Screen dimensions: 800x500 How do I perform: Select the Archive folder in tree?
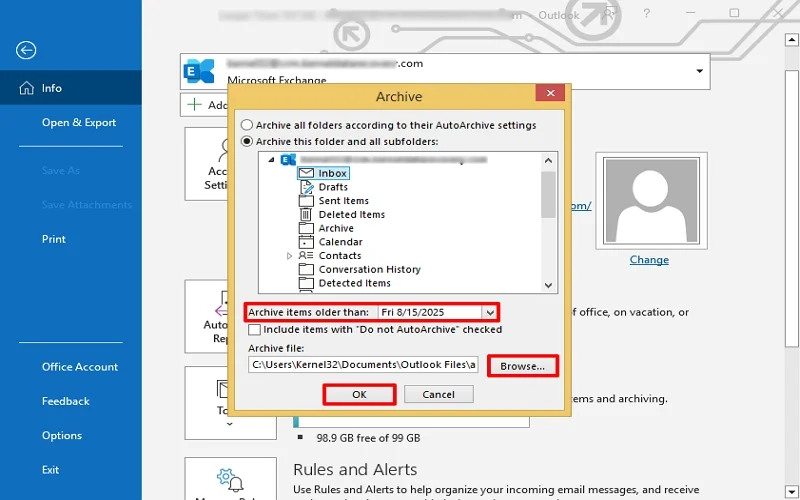pyautogui.click(x=336, y=228)
